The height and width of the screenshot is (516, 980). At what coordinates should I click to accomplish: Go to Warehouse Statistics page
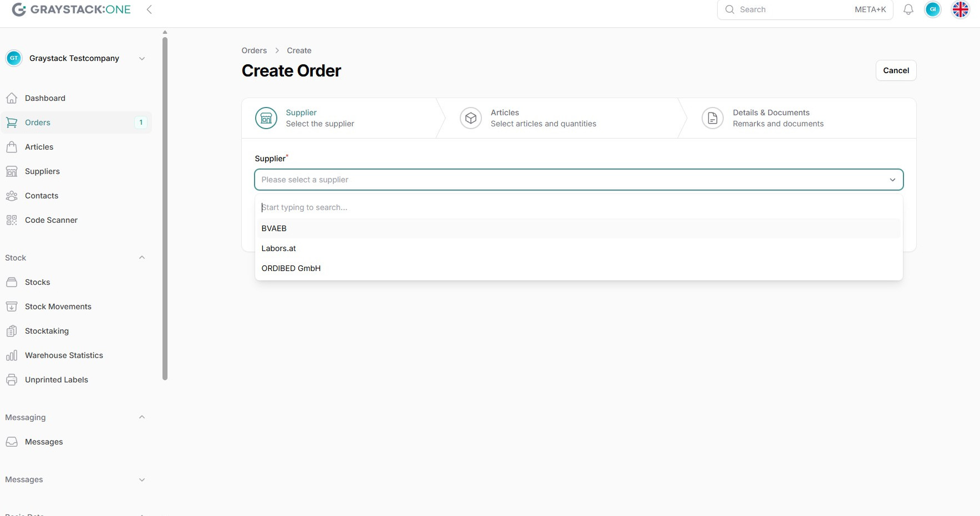pyautogui.click(x=64, y=355)
